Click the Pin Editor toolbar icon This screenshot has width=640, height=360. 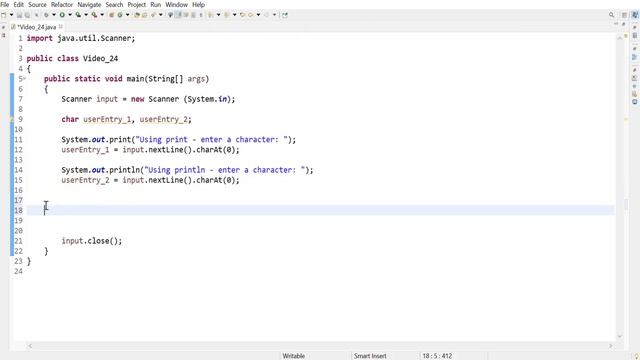coord(285,15)
